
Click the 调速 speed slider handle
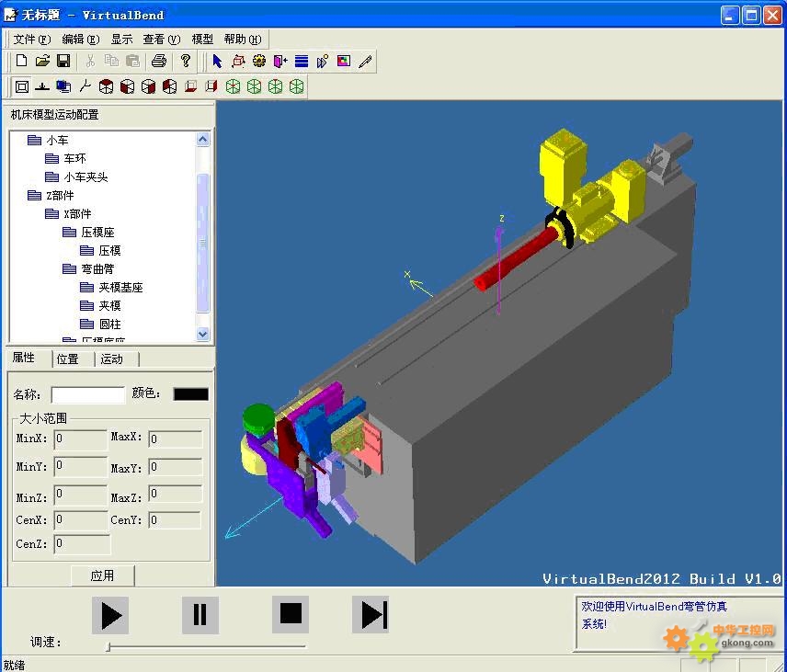(108, 647)
